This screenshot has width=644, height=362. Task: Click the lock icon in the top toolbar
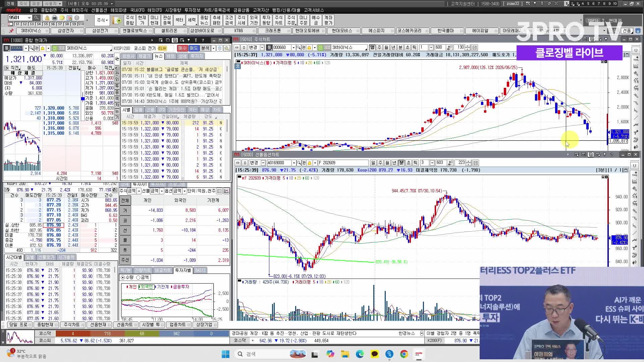click(47, 18)
